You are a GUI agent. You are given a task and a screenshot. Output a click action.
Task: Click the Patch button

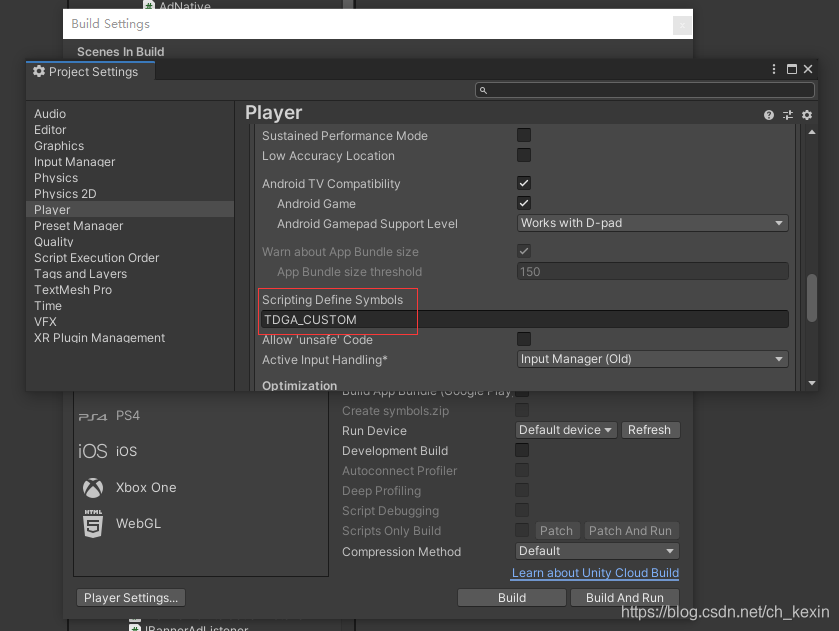pyautogui.click(x=556, y=531)
